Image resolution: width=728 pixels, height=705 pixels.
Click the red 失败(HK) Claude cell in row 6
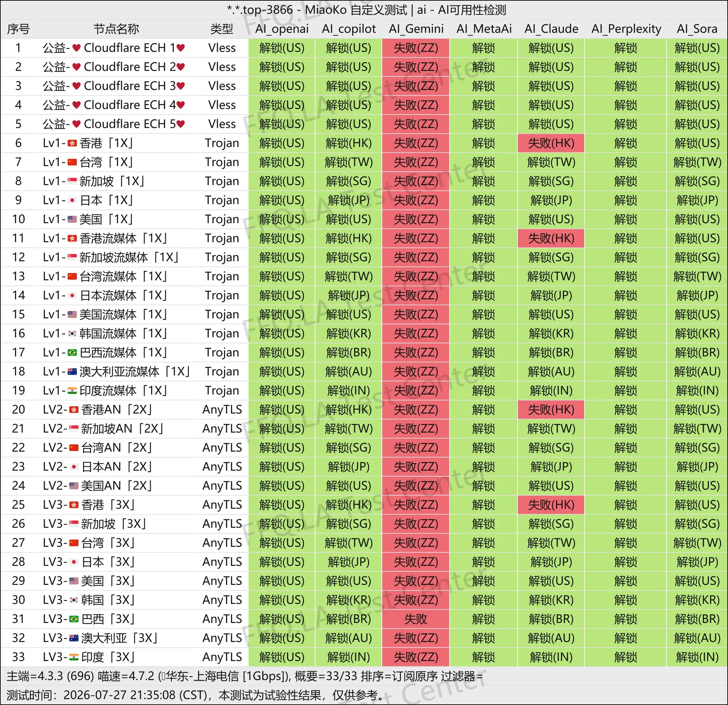pyautogui.click(x=551, y=143)
